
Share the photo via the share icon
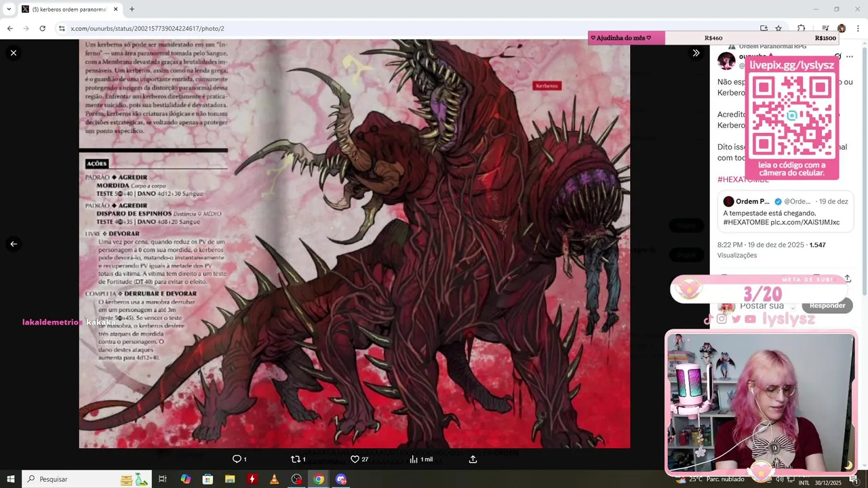click(x=473, y=459)
